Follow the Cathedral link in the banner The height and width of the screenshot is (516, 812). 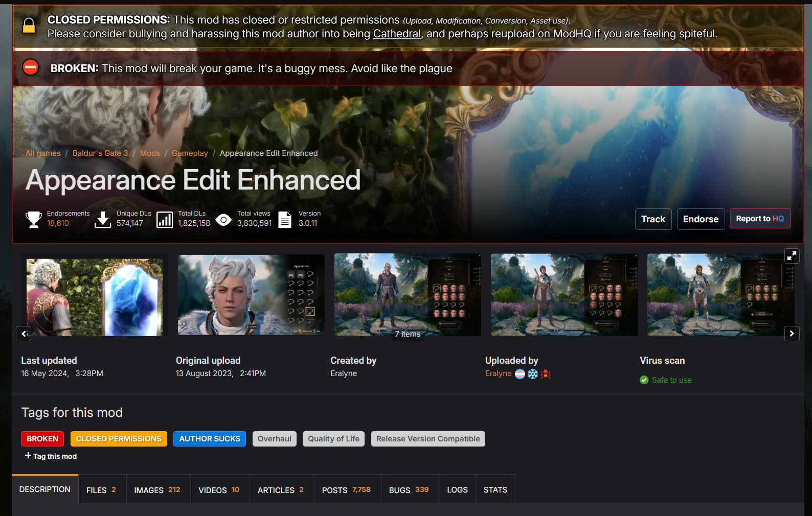point(397,34)
